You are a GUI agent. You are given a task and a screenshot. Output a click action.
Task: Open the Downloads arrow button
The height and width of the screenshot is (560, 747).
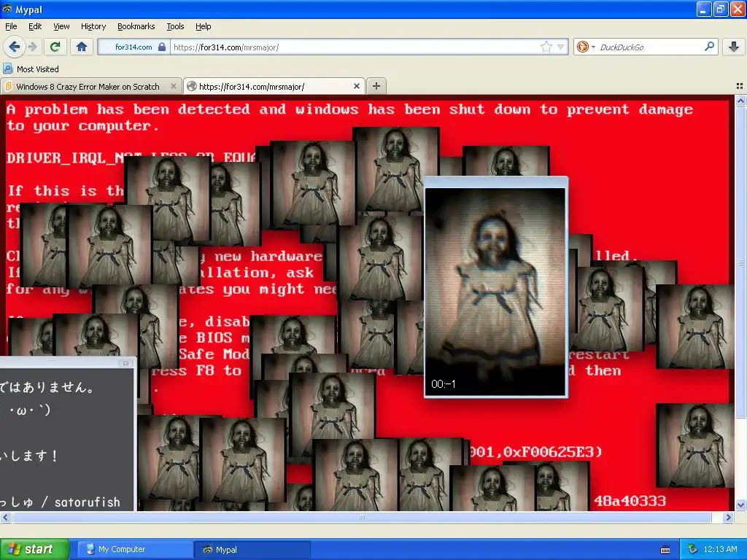[734, 47]
